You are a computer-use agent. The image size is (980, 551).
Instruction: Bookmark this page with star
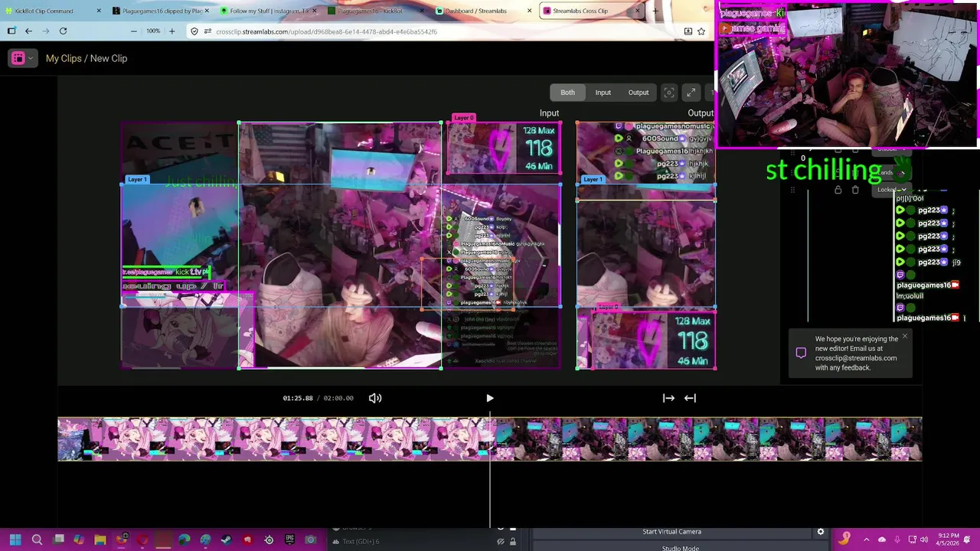click(701, 31)
